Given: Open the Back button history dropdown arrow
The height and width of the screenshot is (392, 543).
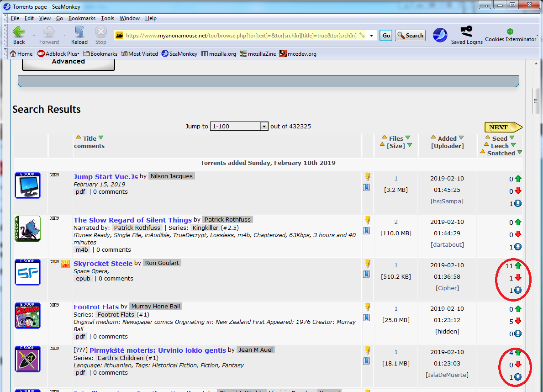Looking at the screenshot, I should pos(34,35).
